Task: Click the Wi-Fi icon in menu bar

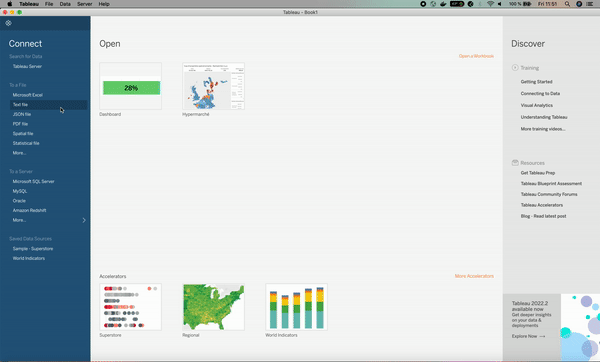Action: 490,4
